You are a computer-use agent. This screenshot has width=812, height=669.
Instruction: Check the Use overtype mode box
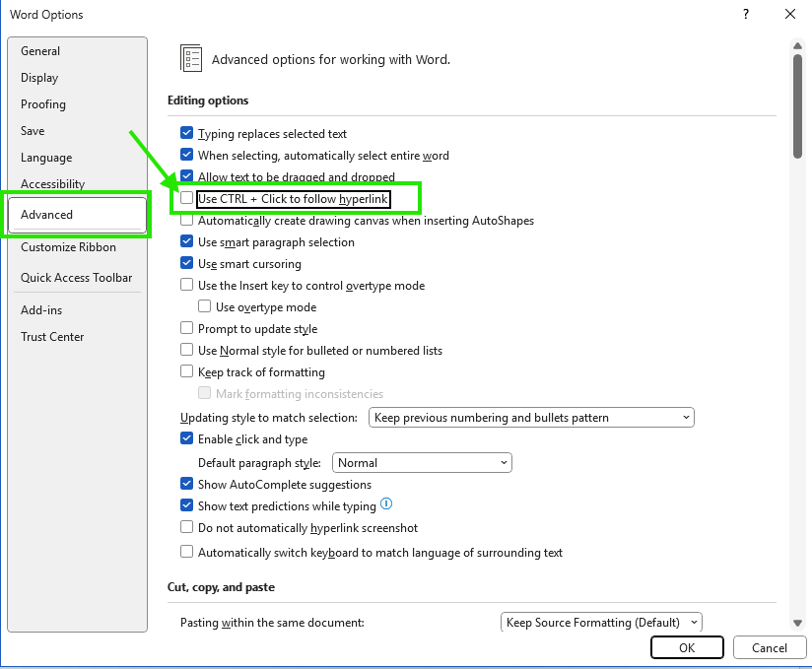[x=205, y=306]
